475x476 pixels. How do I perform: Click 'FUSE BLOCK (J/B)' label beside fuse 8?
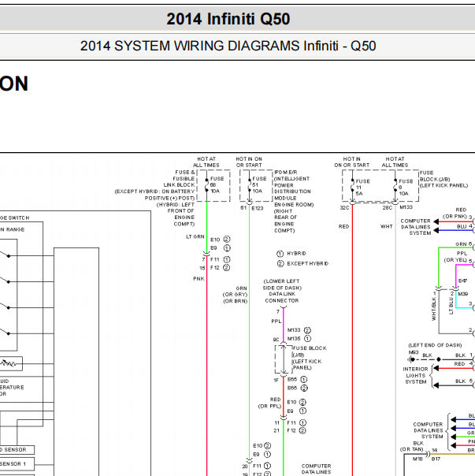pos(435,176)
